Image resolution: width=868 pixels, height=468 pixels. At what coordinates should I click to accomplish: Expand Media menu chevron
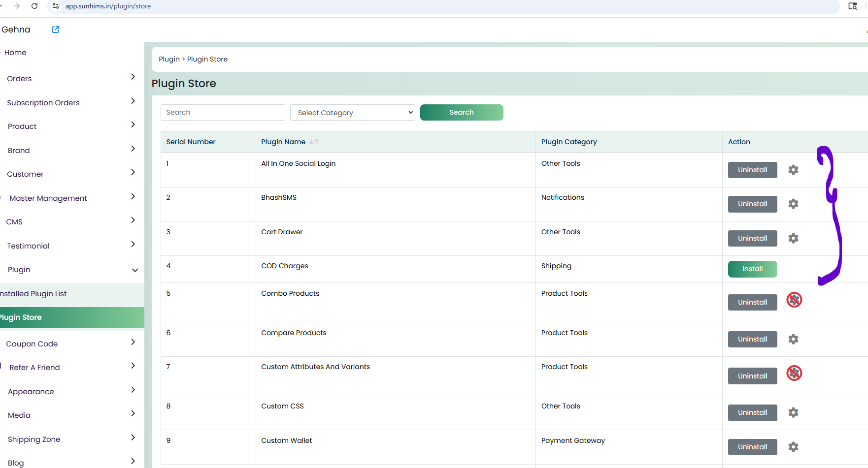[133, 413]
